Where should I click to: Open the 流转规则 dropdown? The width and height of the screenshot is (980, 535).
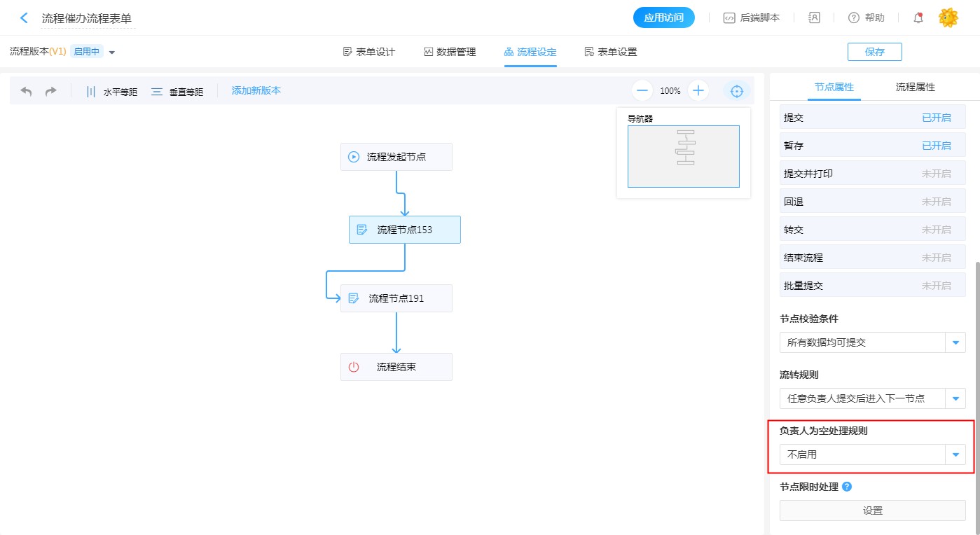pos(955,398)
